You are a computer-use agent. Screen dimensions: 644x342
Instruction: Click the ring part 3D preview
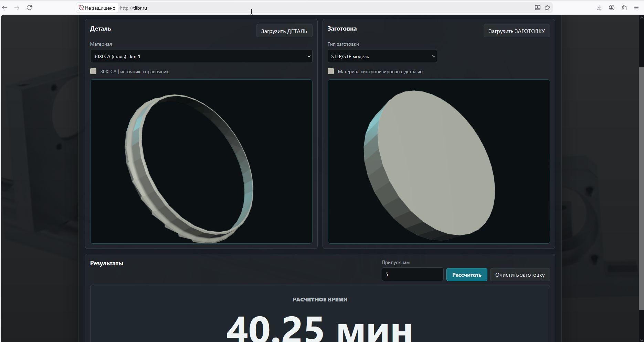click(201, 162)
